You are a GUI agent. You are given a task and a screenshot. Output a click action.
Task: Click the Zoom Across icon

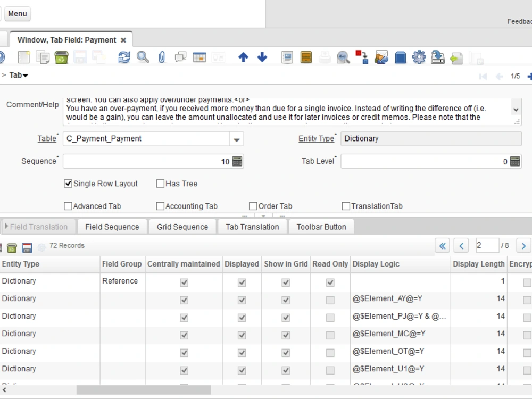click(x=343, y=57)
